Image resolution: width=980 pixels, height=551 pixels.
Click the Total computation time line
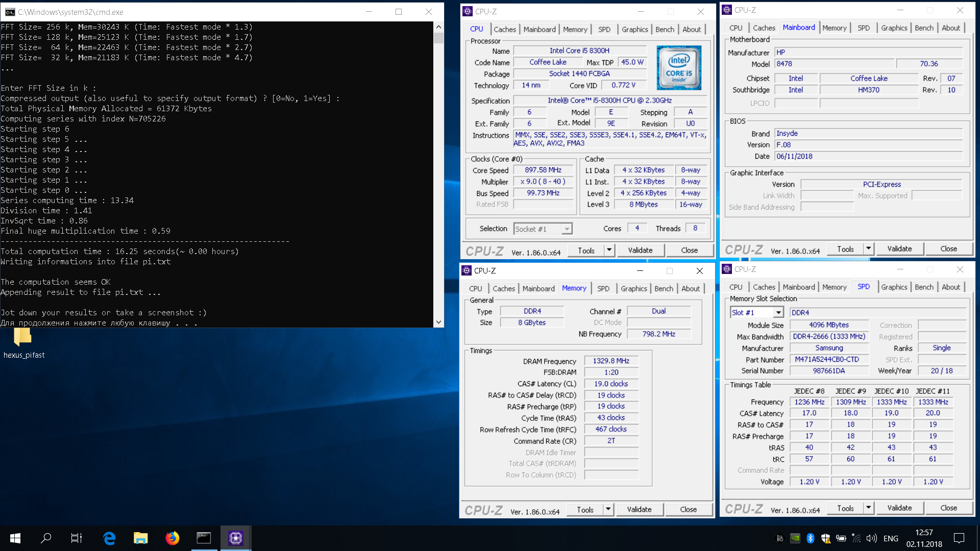tap(119, 252)
